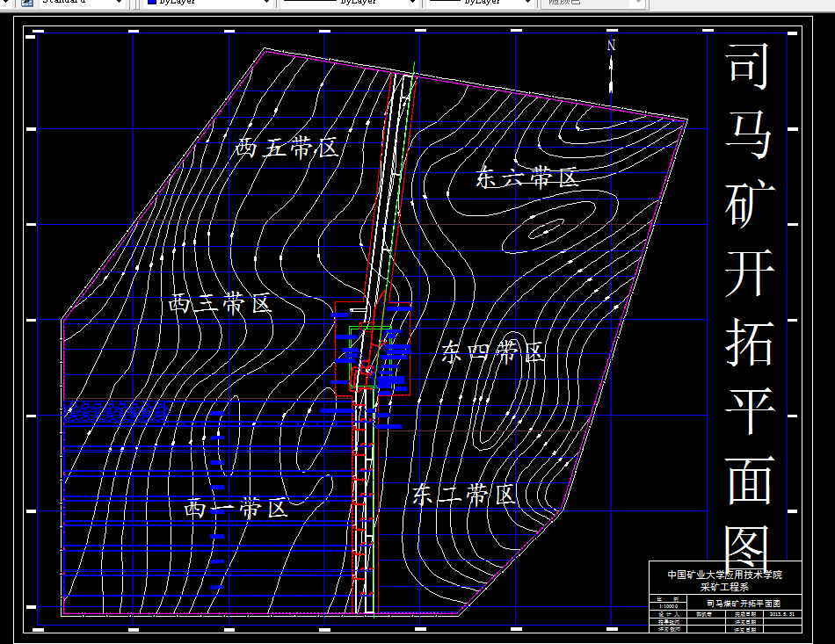Open the ByLayer lineweight dropdown
Screen dimensions: 835x644
(479, 3)
